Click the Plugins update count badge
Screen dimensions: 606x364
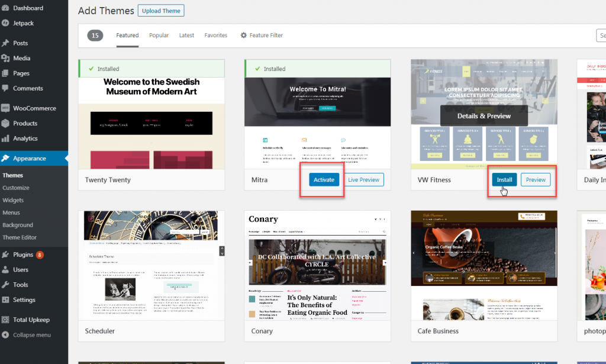(x=40, y=255)
